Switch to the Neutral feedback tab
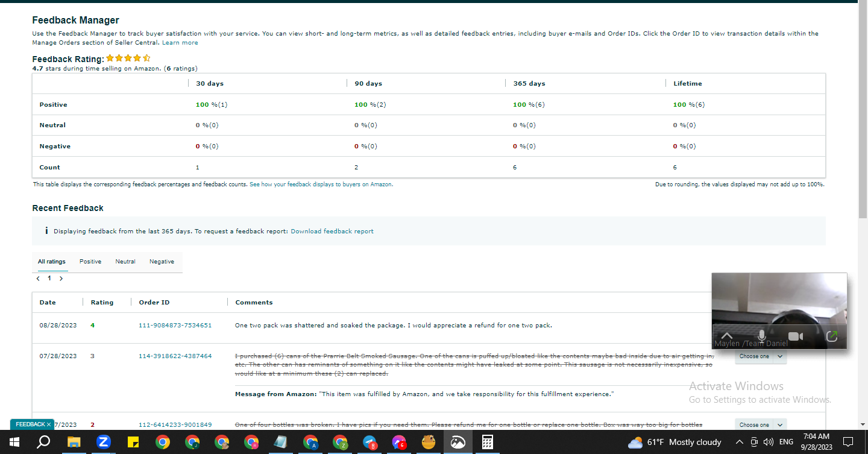Screen dimensions: 868x454 [125, 262]
